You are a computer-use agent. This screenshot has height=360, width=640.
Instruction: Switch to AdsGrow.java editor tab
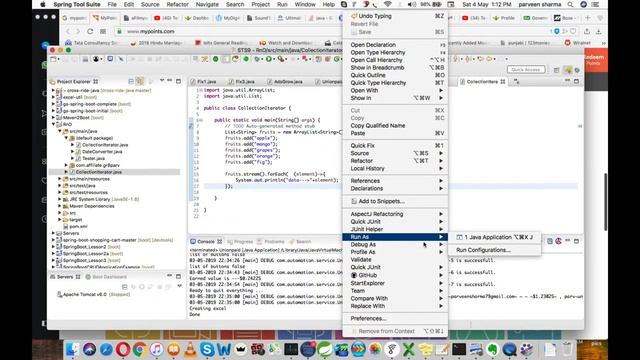287,82
